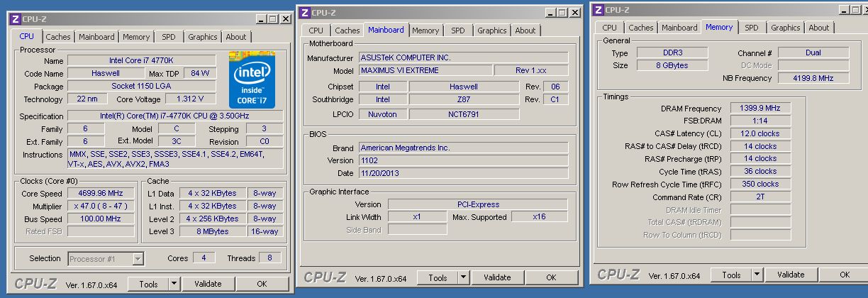Click OK button in the right Memory window
Viewport: 868px width, 298px height.
[845, 275]
